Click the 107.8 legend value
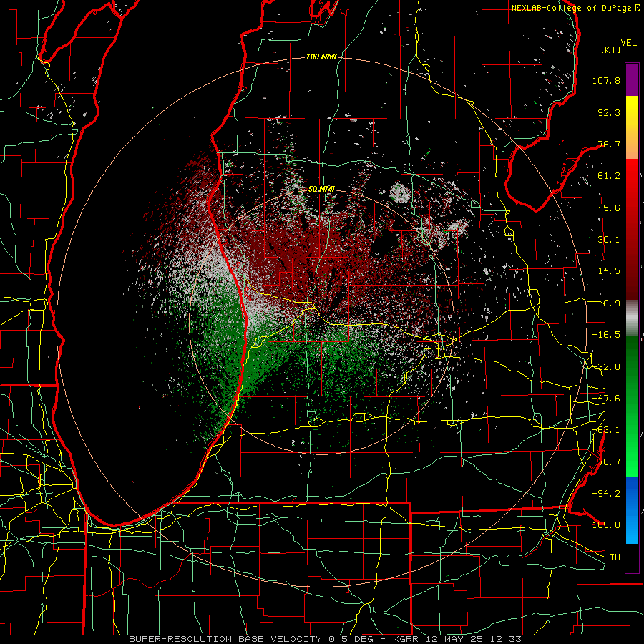The image size is (644, 644). coord(606,80)
